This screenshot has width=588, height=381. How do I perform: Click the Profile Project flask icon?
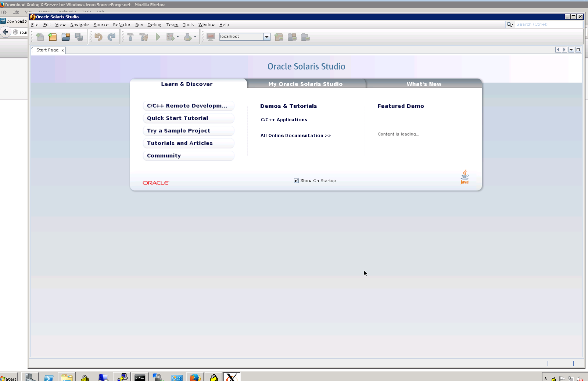click(187, 37)
